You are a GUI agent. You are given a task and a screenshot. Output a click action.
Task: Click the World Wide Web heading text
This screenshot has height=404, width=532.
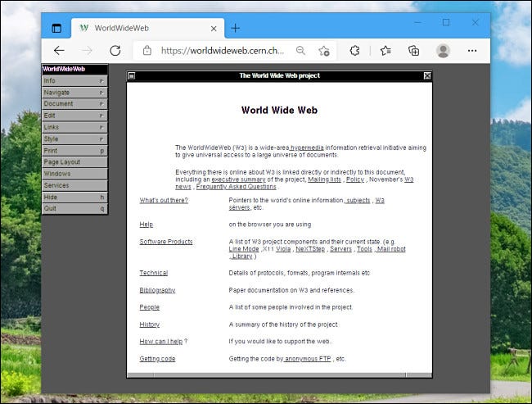[x=279, y=110]
